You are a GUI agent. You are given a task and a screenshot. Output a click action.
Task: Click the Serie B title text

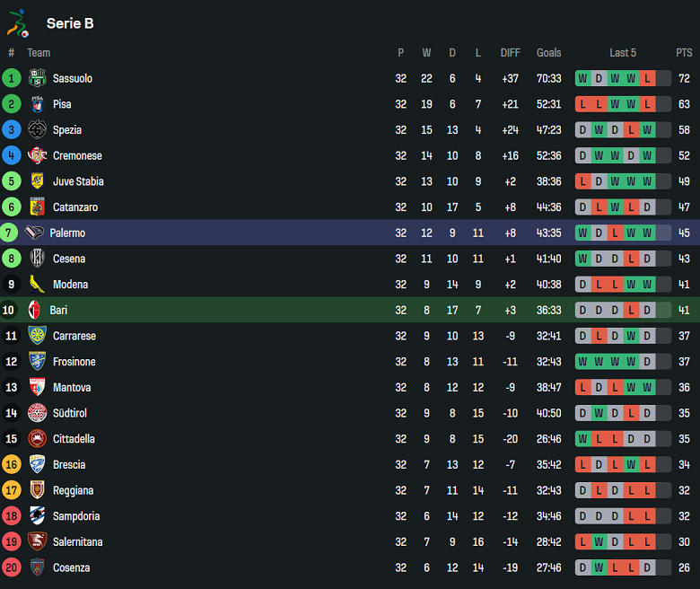click(x=70, y=23)
